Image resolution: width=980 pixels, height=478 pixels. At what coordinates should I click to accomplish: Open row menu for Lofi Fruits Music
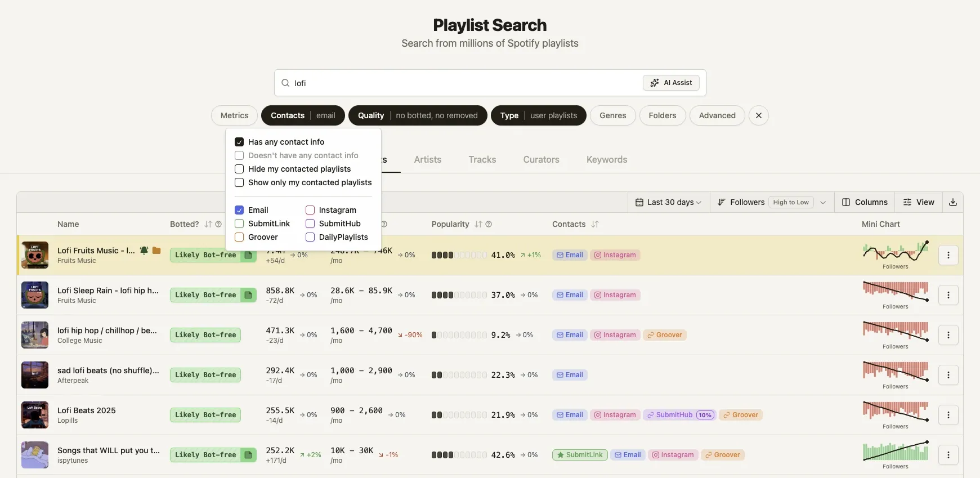coord(948,255)
